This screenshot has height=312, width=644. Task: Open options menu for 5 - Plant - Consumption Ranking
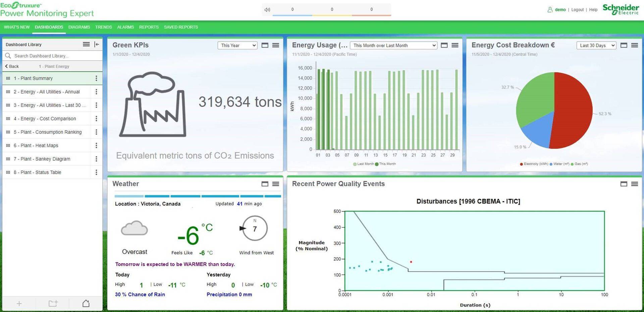(96, 132)
